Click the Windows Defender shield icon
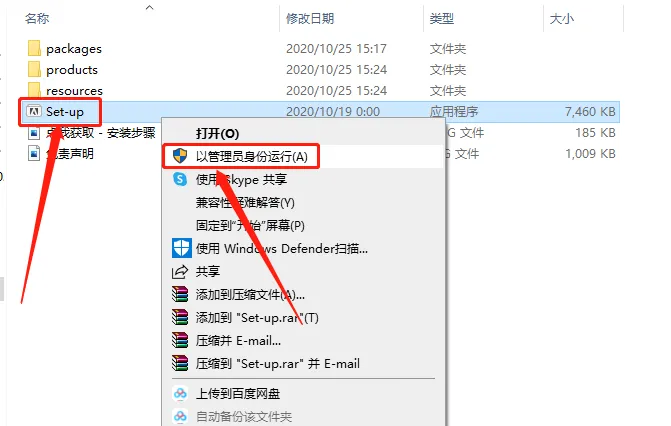The width and height of the screenshot is (671, 426). [181, 248]
